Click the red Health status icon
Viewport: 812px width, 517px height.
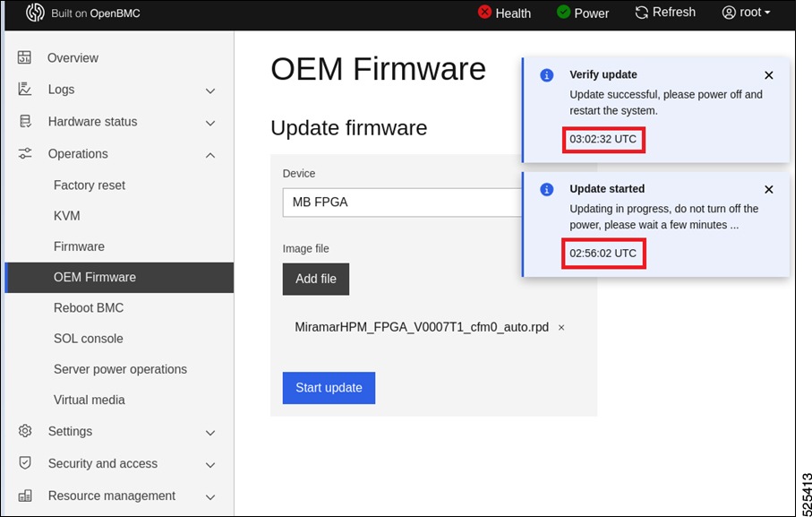(x=484, y=12)
